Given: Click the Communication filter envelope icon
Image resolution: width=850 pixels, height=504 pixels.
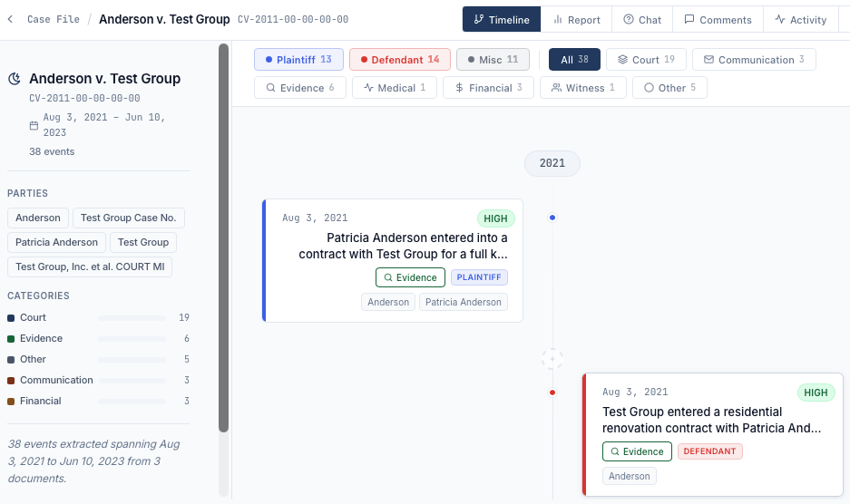Looking at the screenshot, I should tap(708, 60).
